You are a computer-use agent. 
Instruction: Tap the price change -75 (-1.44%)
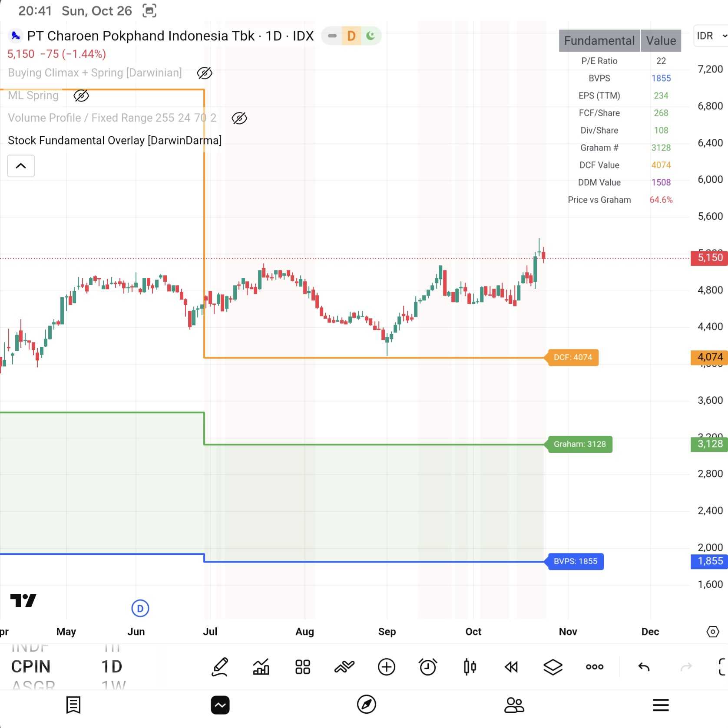tap(73, 54)
